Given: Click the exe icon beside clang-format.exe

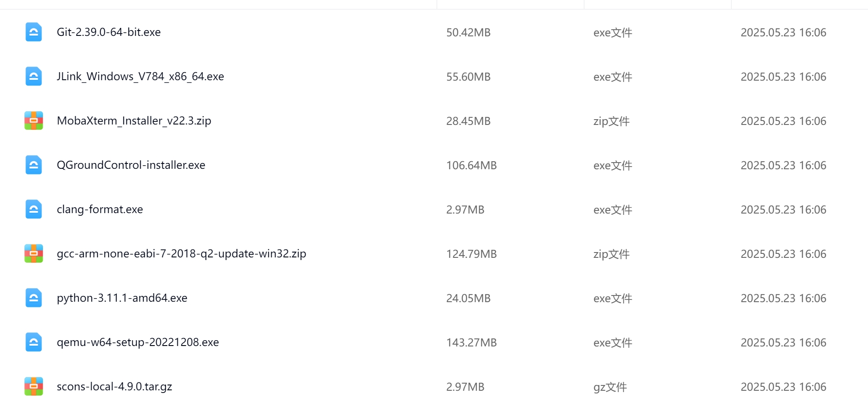Looking at the screenshot, I should (33, 209).
